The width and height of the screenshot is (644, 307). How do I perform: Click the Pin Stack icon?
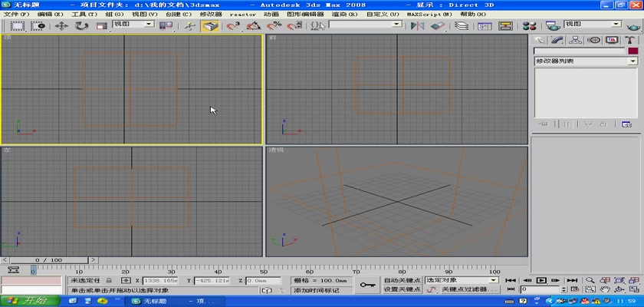pyautogui.click(x=544, y=124)
